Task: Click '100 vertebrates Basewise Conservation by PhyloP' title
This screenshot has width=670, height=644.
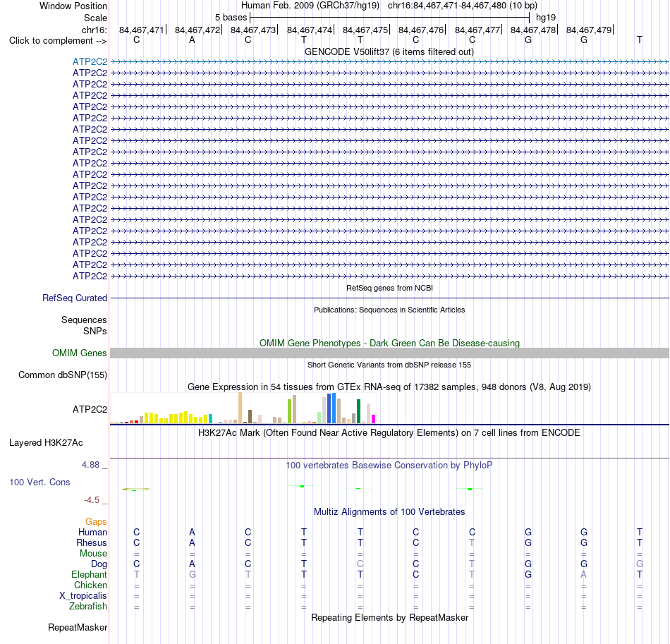Action: pyautogui.click(x=389, y=465)
